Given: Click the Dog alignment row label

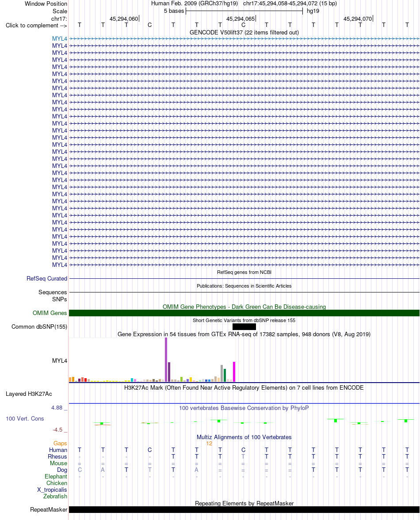Looking at the screenshot, I should click(62, 470).
